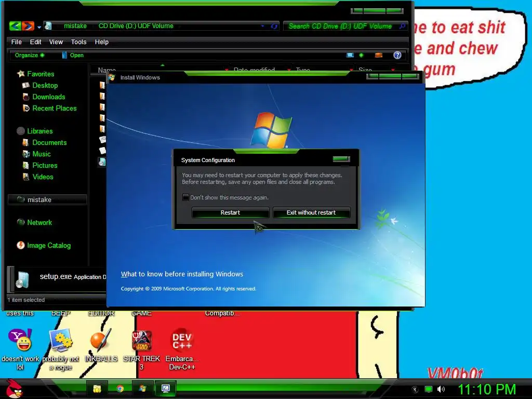Click mistake breadcrumb in address bar
The width and height of the screenshot is (532, 399).
[75, 26]
